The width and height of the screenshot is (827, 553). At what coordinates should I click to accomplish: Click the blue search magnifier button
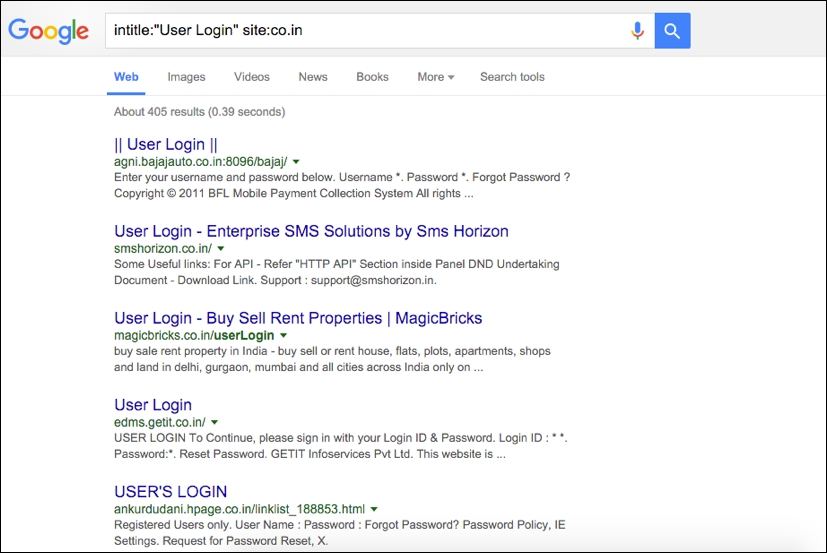pyautogui.click(x=672, y=31)
